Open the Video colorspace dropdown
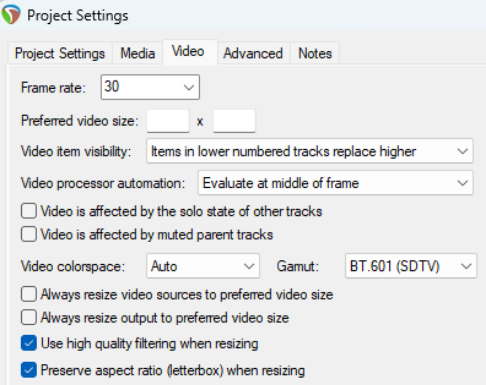 pyautogui.click(x=203, y=266)
